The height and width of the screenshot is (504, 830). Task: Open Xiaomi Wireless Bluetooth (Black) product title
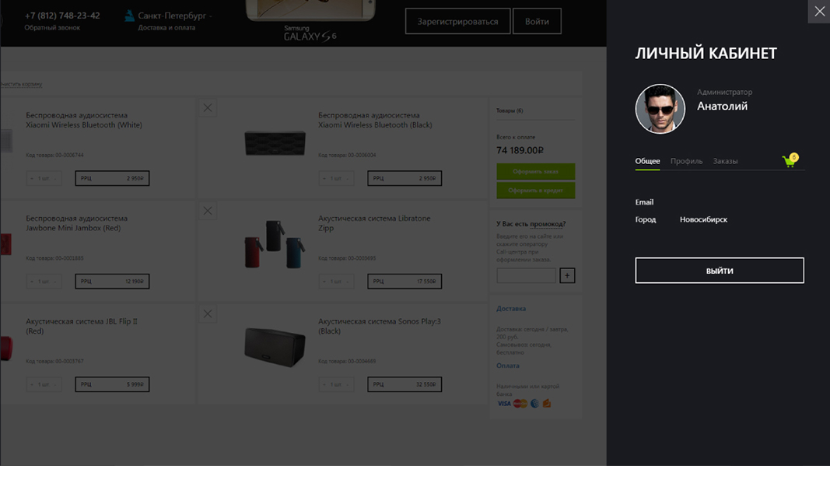[x=375, y=121]
